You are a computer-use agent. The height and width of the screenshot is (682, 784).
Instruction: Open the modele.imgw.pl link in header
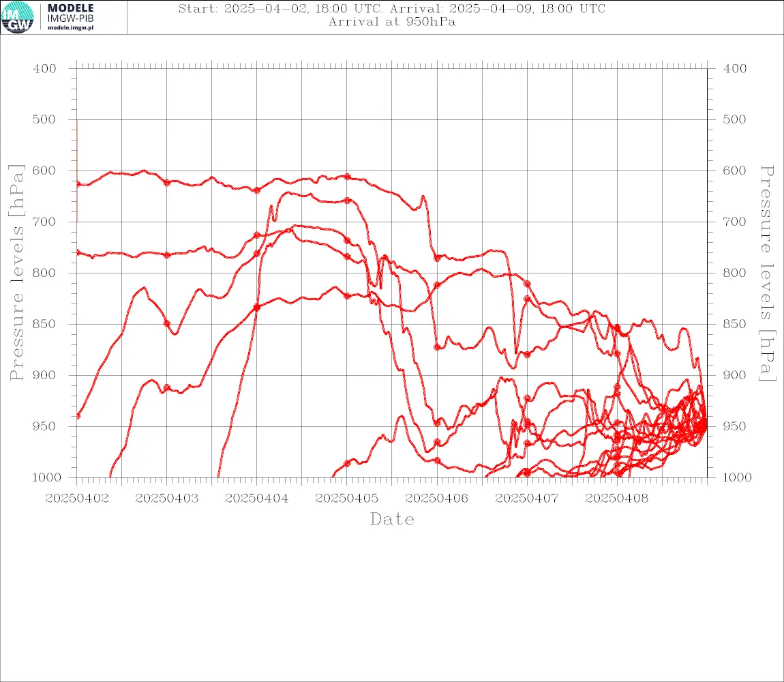point(70,28)
